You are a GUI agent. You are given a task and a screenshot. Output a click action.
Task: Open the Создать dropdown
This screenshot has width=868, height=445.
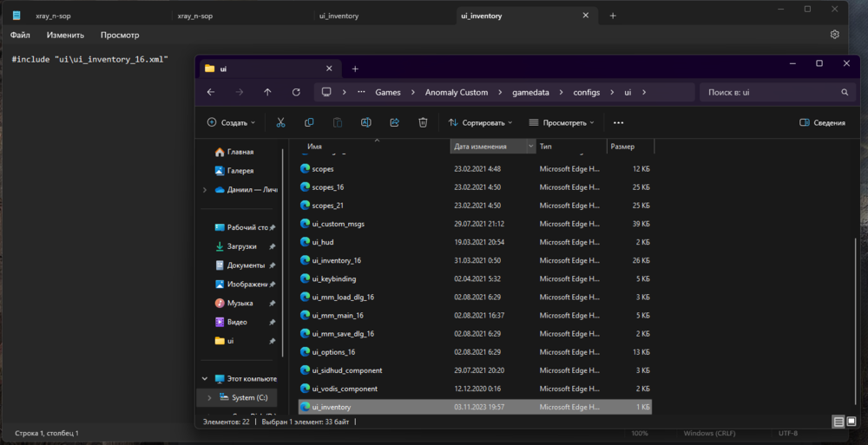coord(231,123)
